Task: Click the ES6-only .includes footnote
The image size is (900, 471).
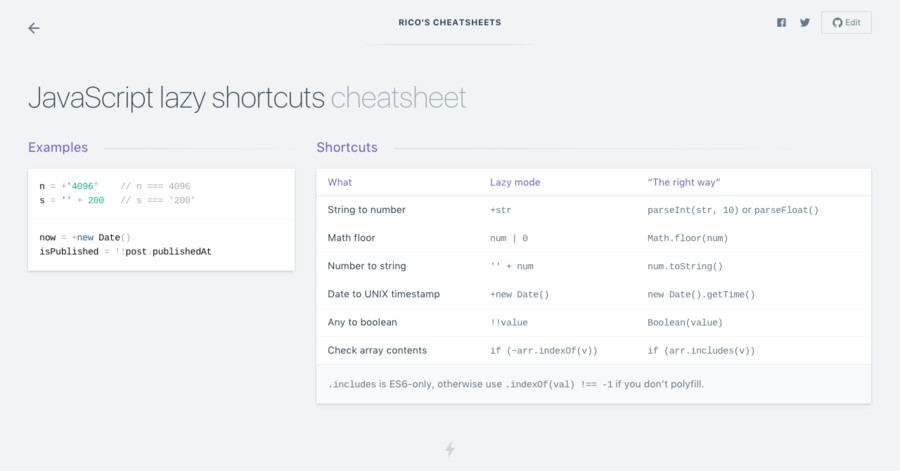Action: tap(516, 384)
